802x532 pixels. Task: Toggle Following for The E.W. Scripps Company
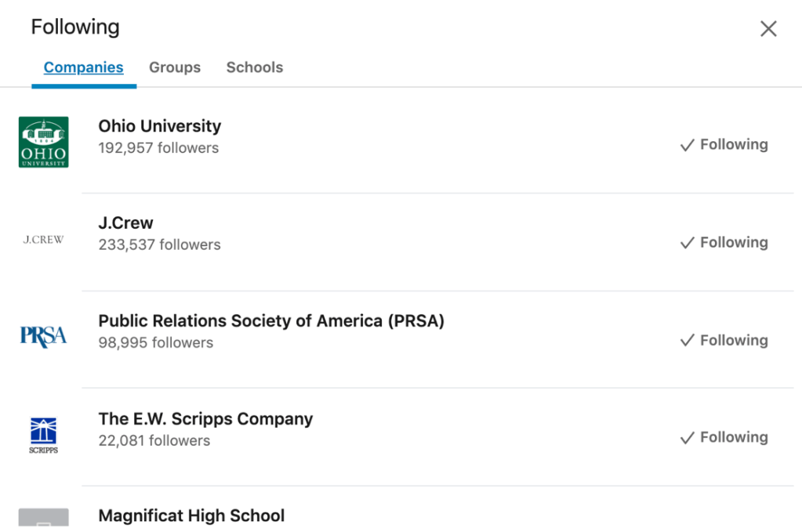click(724, 438)
